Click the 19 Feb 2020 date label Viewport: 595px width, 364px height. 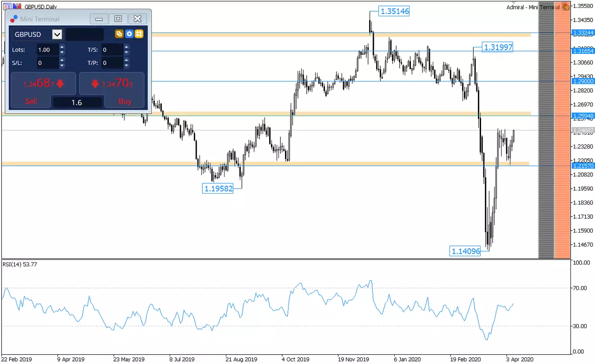[x=466, y=359]
